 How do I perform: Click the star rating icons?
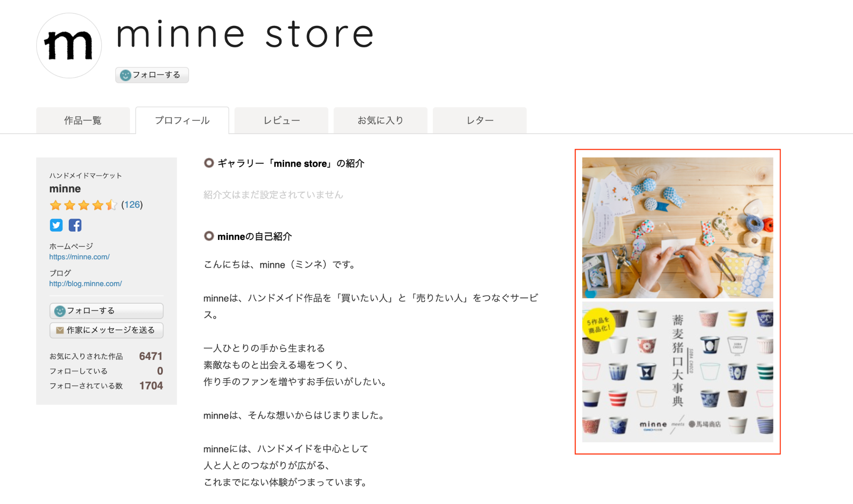pyautogui.click(x=83, y=205)
